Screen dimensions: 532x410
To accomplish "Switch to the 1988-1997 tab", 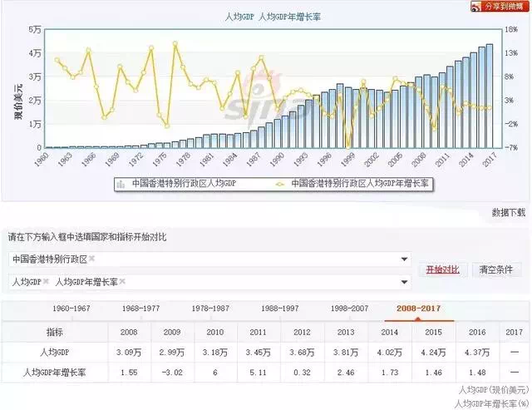I will (280, 309).
